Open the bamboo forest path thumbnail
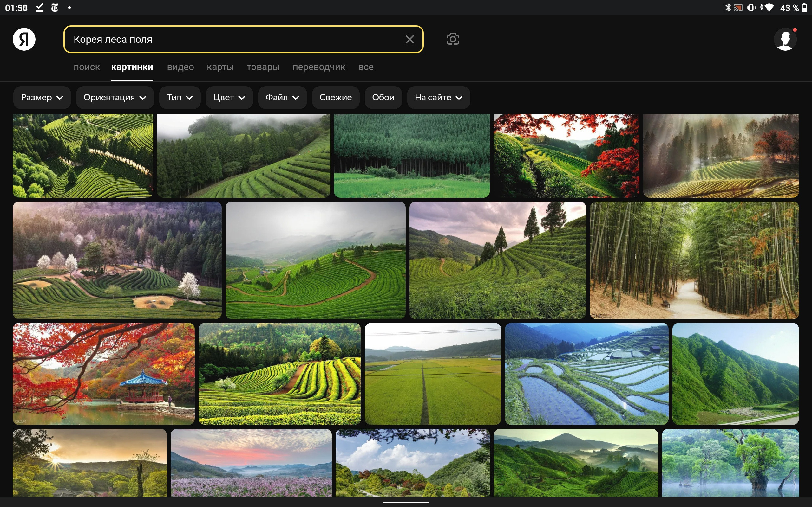 (x=694, y=260)
